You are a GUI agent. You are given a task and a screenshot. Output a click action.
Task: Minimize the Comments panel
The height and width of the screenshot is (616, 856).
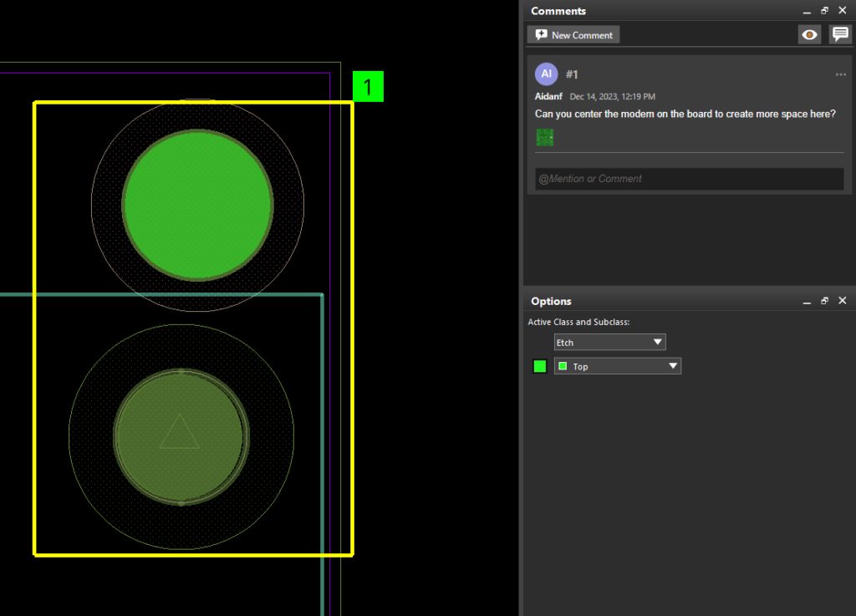(x=807, y=12)
